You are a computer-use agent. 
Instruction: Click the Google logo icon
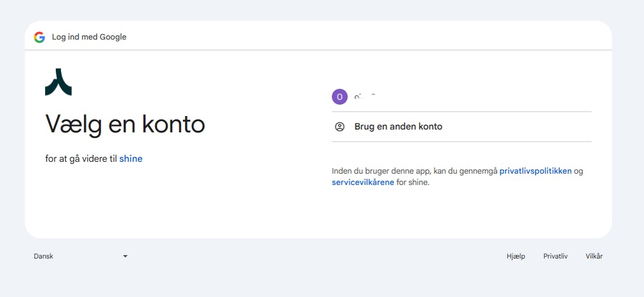[40, 37]
